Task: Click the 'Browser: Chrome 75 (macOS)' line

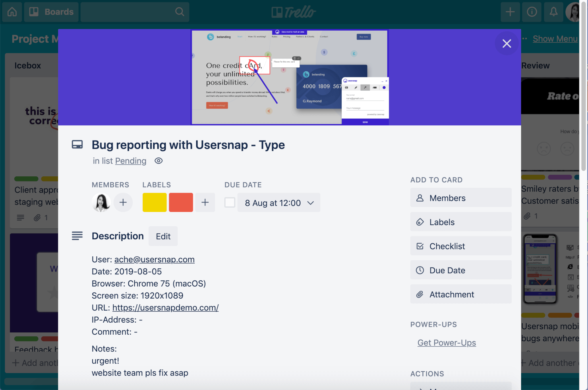Action: coord(149,284)
